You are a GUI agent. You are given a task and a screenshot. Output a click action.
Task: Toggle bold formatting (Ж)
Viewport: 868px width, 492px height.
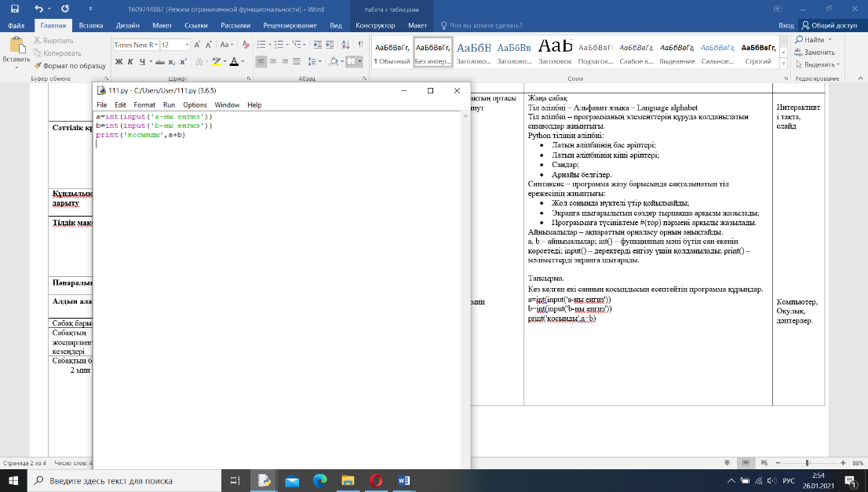[119, 61]
